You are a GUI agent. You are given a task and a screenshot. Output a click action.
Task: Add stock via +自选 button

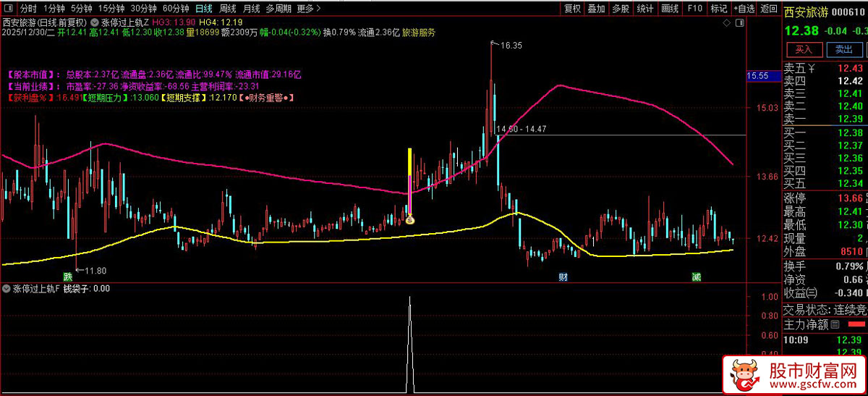tap(744, 9)
